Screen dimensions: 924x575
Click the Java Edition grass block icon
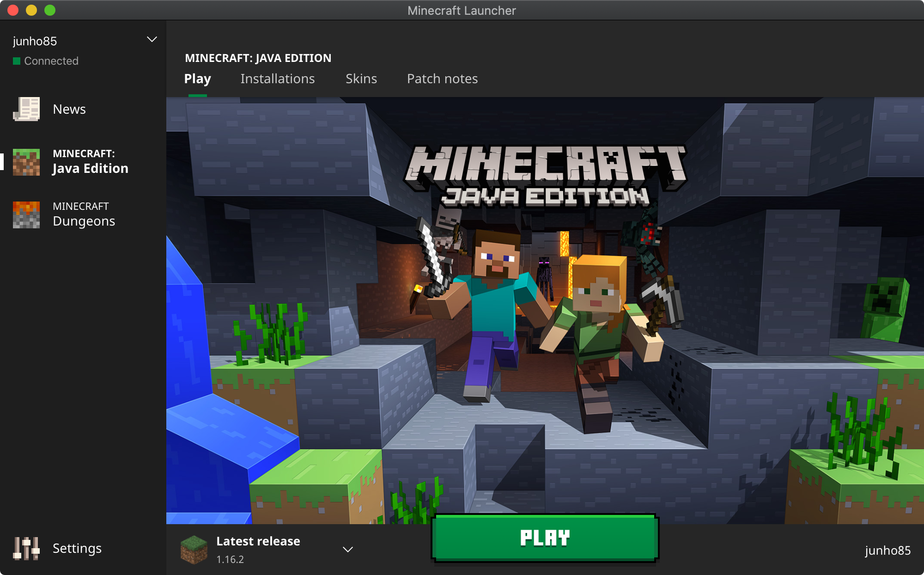click(26, 162)
